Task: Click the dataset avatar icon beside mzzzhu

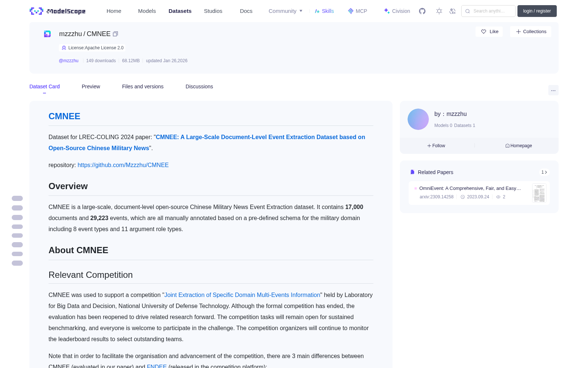Action: coord(47,34)
